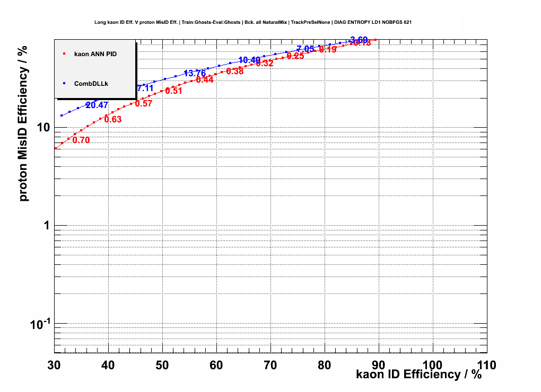Click the red marker beside kaon ANN PID
Image resolution: width=541 pixels, height=392 pixels.
coord(64,54)
